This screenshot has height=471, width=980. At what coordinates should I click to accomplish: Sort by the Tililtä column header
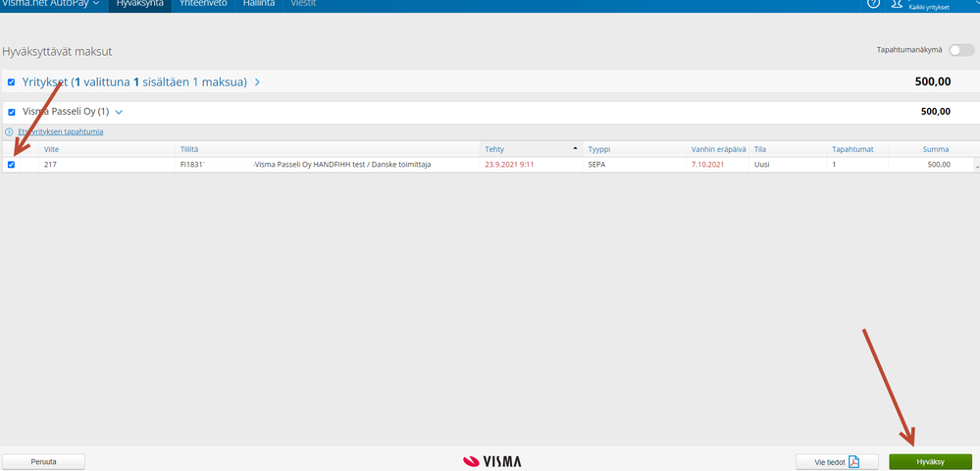pyautogui.click(x=328, y=149)
